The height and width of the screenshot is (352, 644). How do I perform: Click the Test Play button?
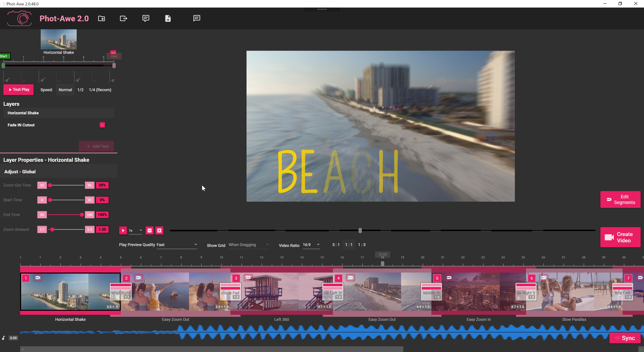(18, 90)
